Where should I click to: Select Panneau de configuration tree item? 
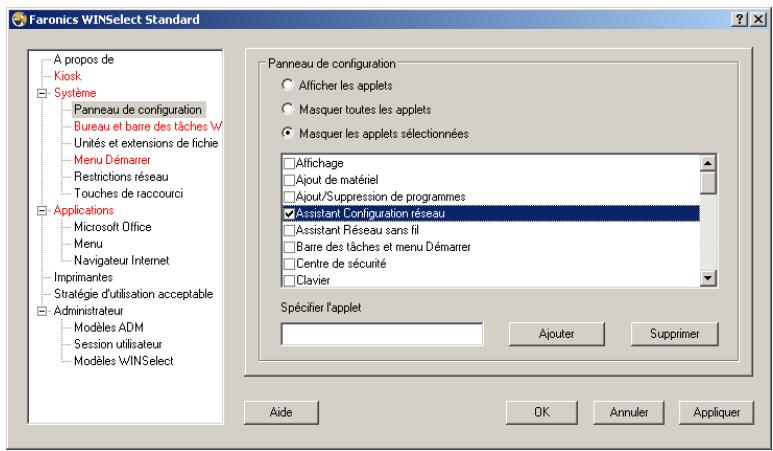138,109
